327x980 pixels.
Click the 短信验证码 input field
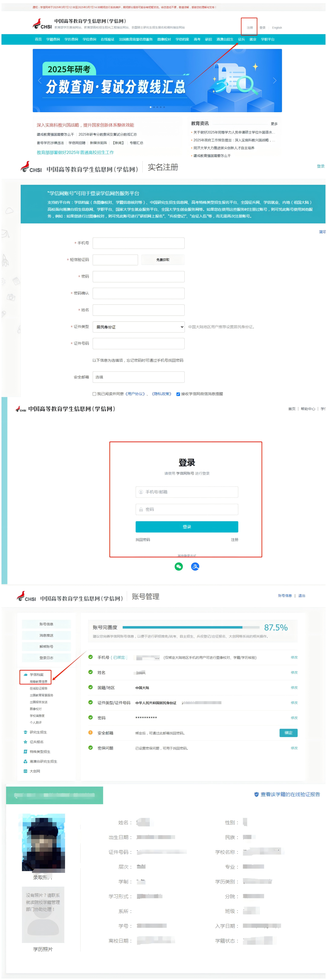[x=115, y=260]
